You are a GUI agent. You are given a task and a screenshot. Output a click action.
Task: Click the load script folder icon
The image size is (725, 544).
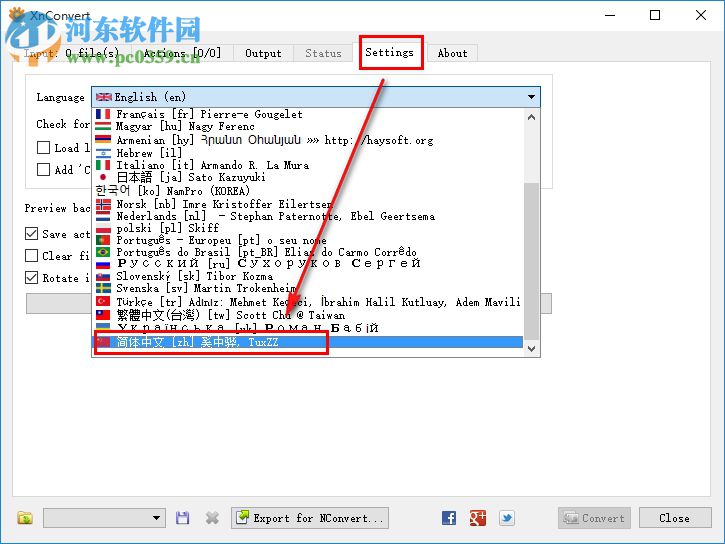click(x=25, y=518)
